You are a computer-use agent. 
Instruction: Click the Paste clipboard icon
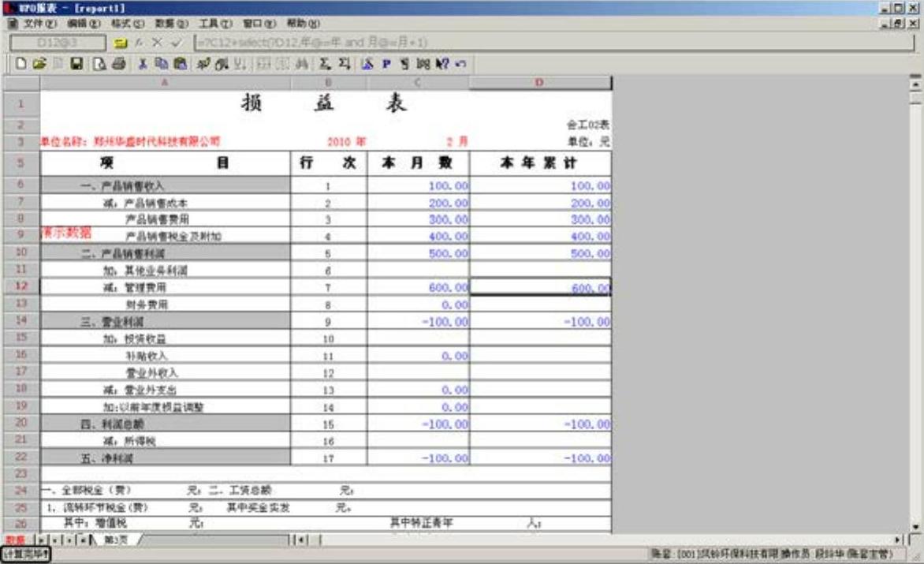point(181,64)
